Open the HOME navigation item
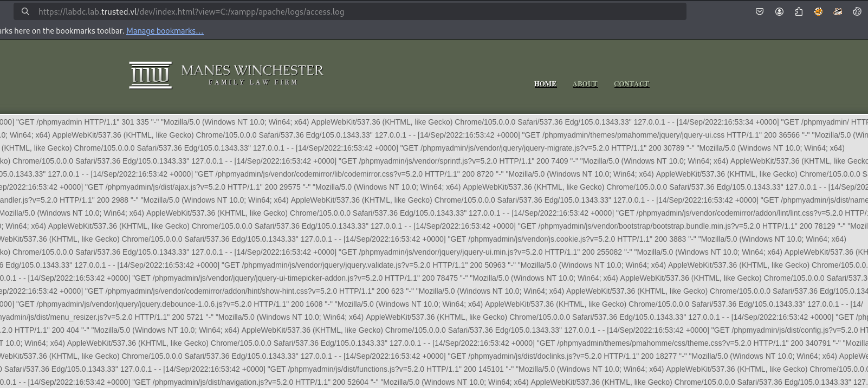Screen dimensions: 868x388 545,84
